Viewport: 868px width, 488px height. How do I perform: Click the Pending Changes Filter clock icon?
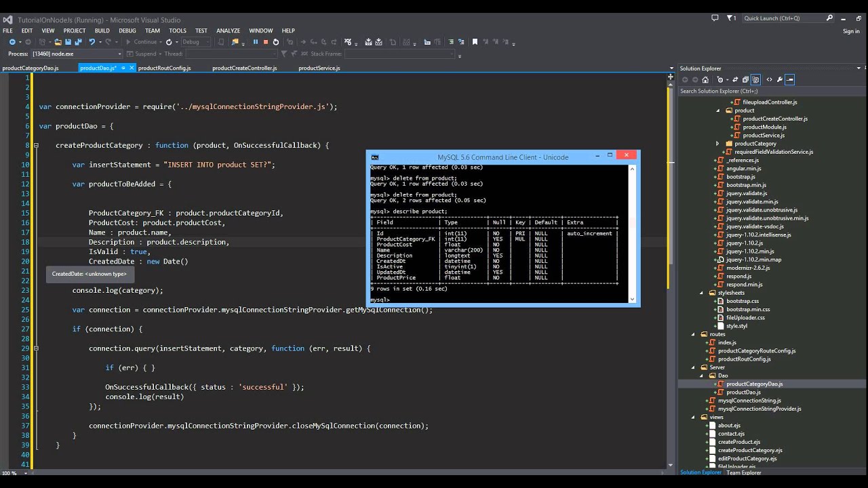[x=720, y=79]
